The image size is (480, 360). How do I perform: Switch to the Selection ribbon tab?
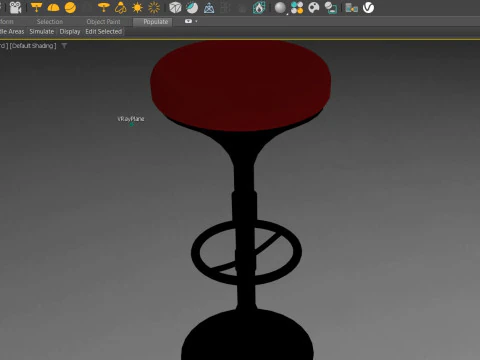click(x=50, y=22)
